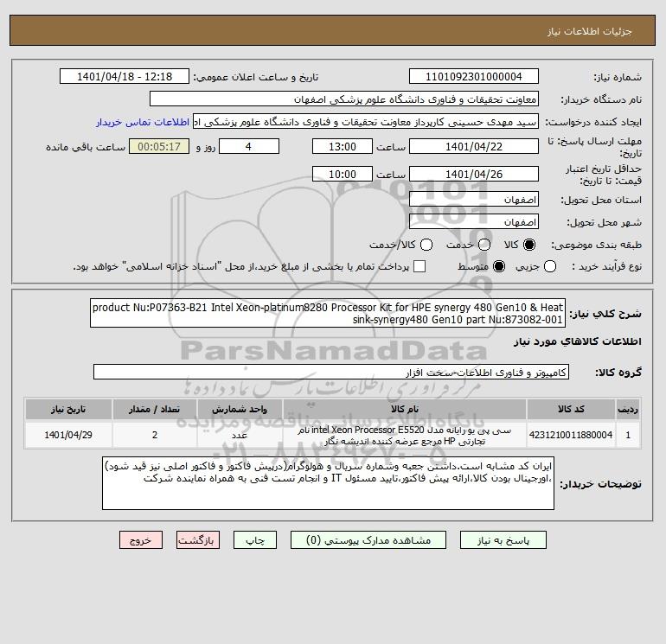
Task: Click row number 1 cell
Action: click(628, 435)
